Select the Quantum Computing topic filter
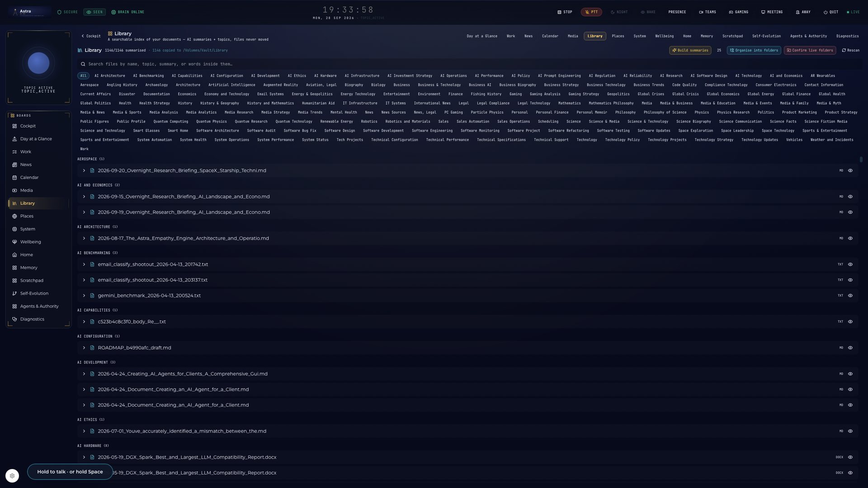Image resolution: width=868 pixels, height=488 pixels. pyautogui.click(x=170, y=122)
